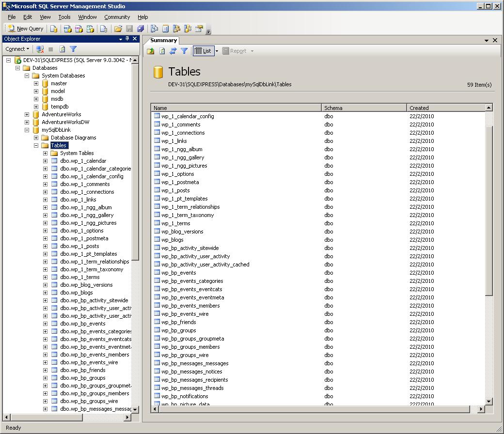Screen dimensions: 504x434
Task: Expand the Database Diagrams folder
Action: click(36, 138)
